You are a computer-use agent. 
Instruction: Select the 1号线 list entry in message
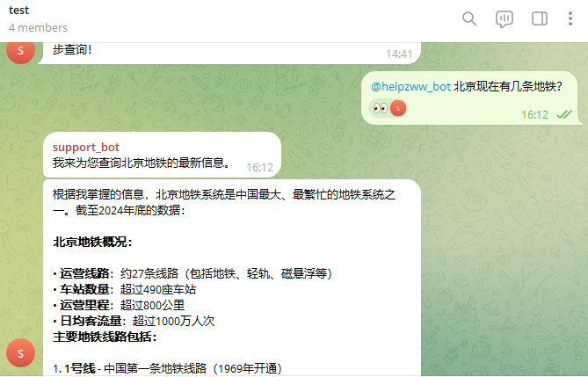tap(167, 368)
